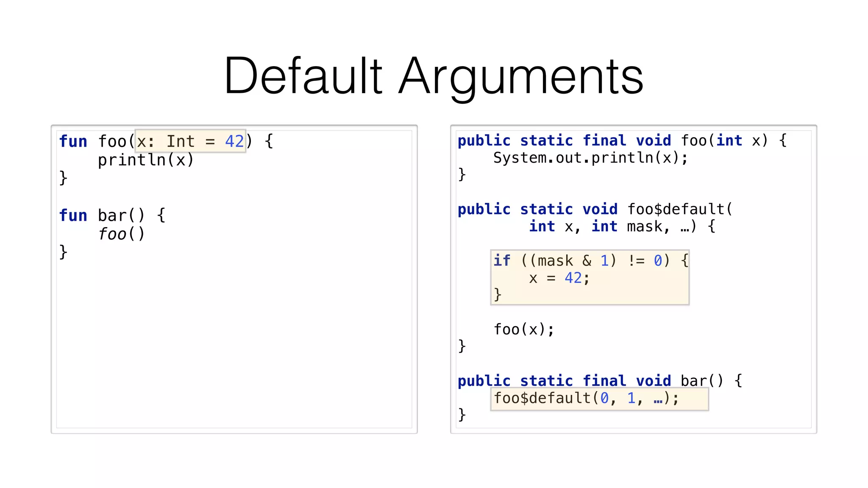
Task: Click the closing brace after the bar function in Kotlin
Action: click(64, 252)
